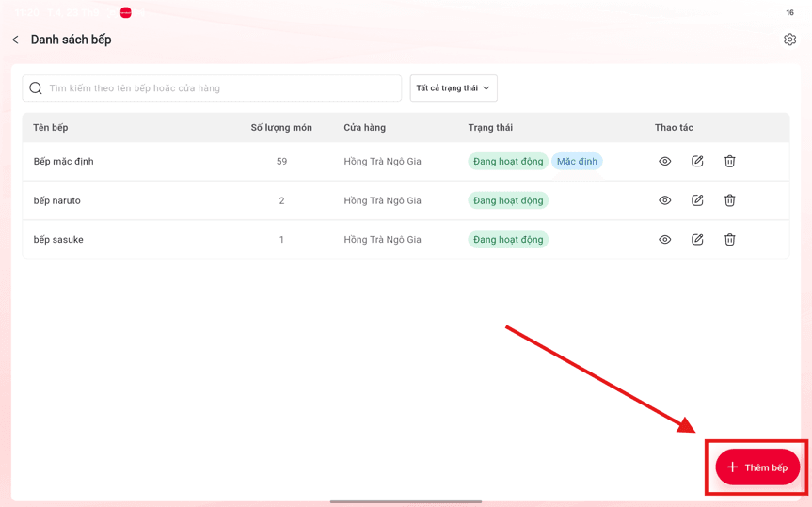The image size is (812, 507).
Task: View bếp sasuke via eye icon
Action: pos(665,239)
